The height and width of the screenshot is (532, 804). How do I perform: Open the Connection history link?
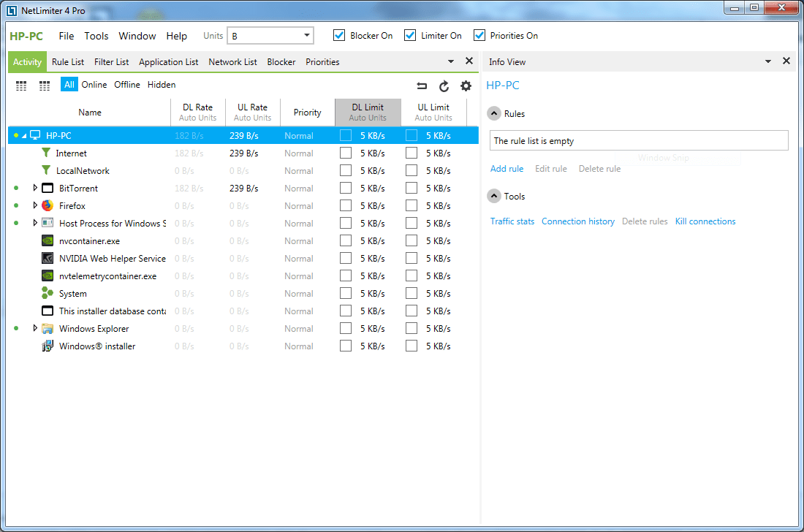pos(578,221)
